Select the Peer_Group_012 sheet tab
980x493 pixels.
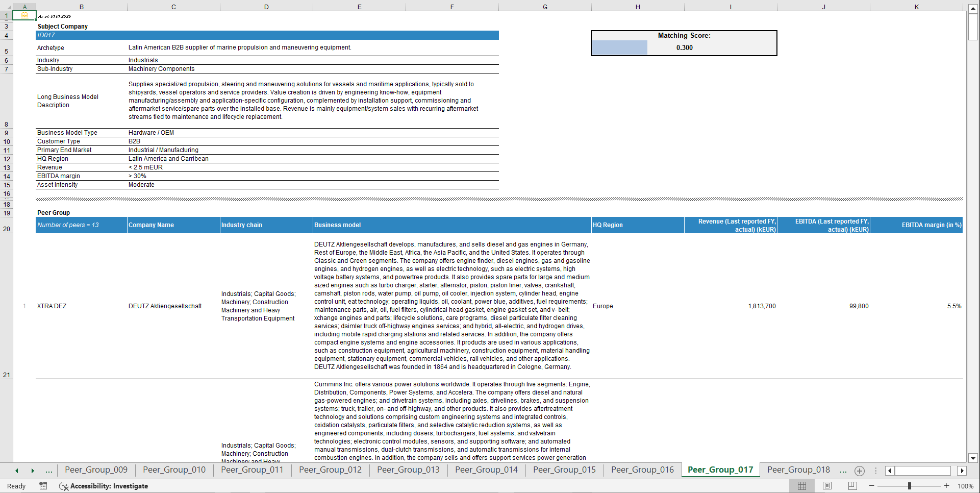(x=330, y=470)
